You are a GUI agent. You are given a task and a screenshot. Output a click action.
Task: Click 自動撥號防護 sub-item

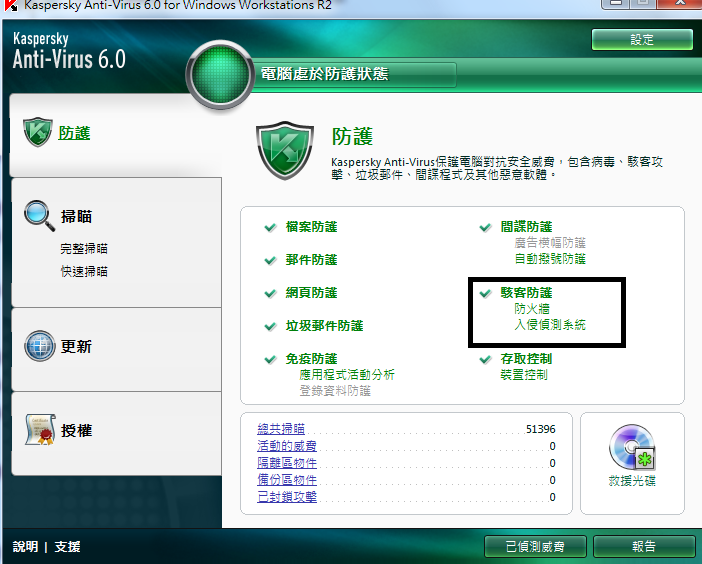pos(550,259)
